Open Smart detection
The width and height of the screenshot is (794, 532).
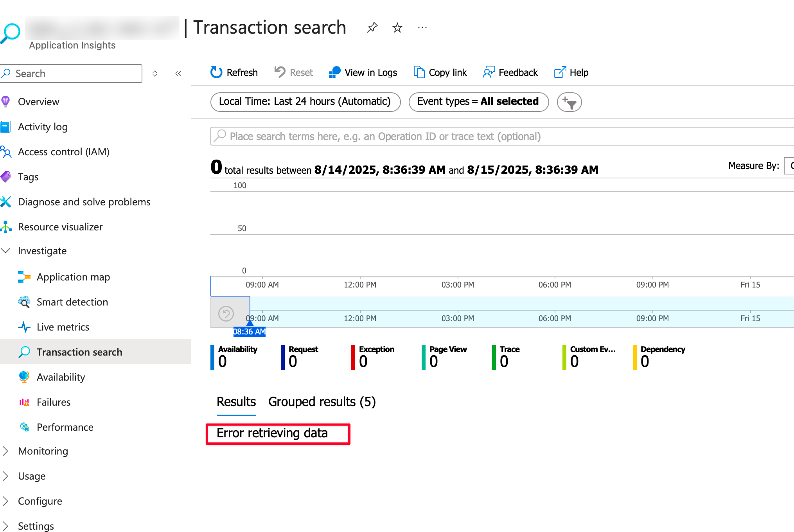(72, 302)
